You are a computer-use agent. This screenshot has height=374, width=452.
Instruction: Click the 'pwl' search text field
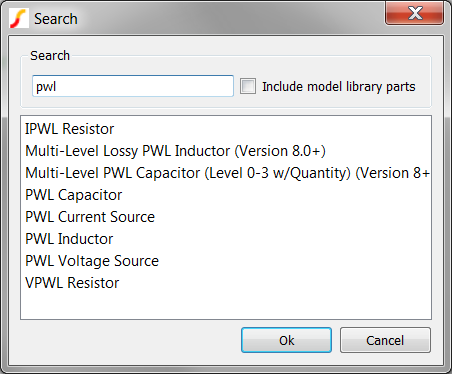133,86
